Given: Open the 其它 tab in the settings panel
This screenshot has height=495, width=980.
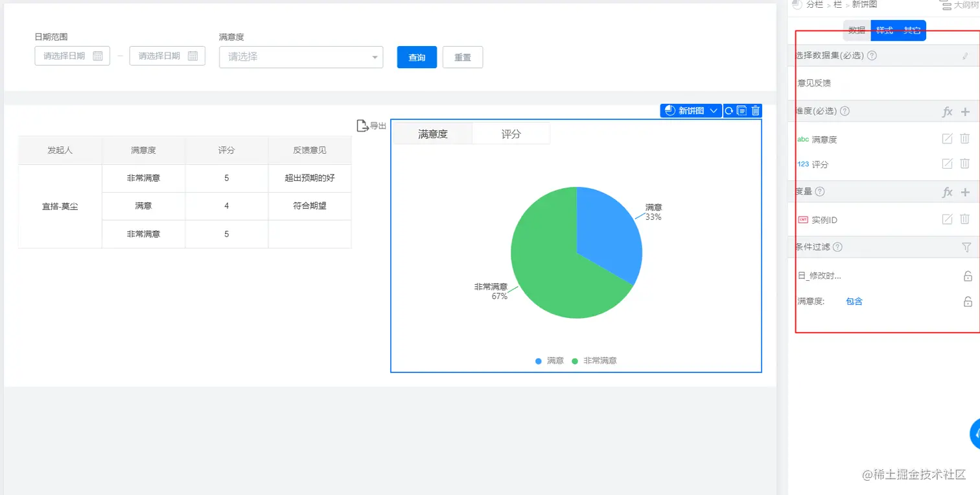Looking at the screenshot, I should [x=912, y=30].
